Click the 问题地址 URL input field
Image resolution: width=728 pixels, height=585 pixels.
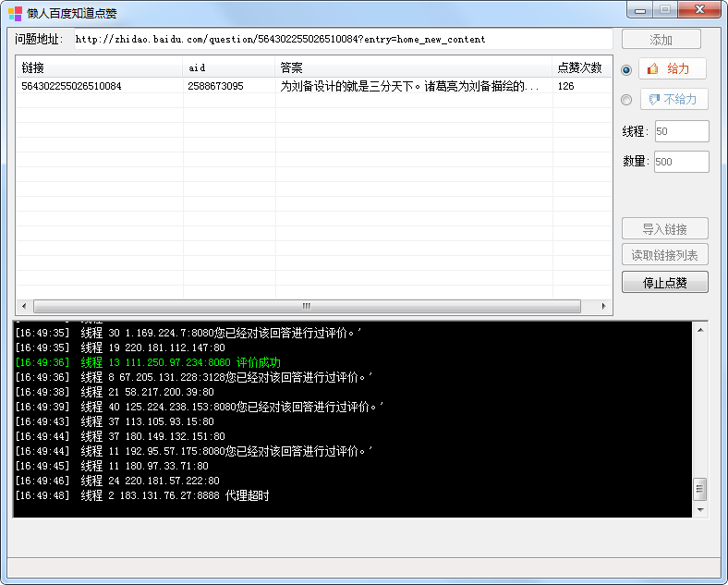point(340,40)
